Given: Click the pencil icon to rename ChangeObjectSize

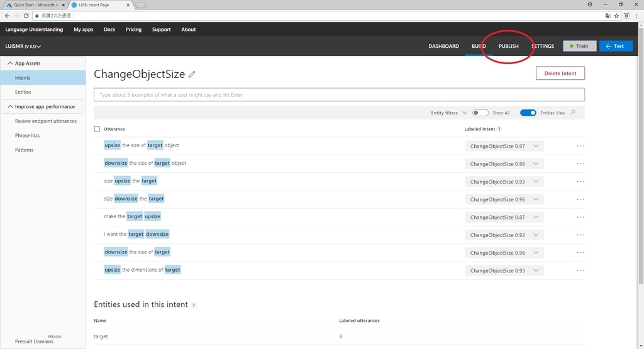Looking at the screenshot, I should 192,74.
